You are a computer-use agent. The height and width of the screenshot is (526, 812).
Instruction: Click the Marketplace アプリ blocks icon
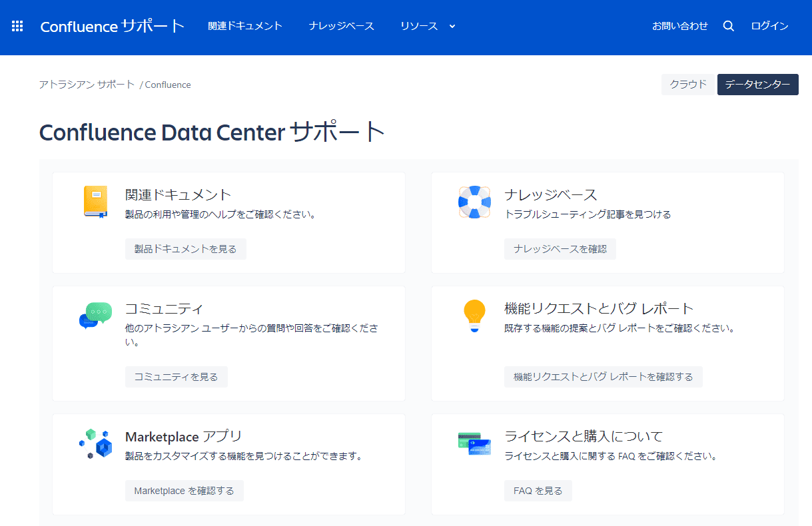pos(95,444)
